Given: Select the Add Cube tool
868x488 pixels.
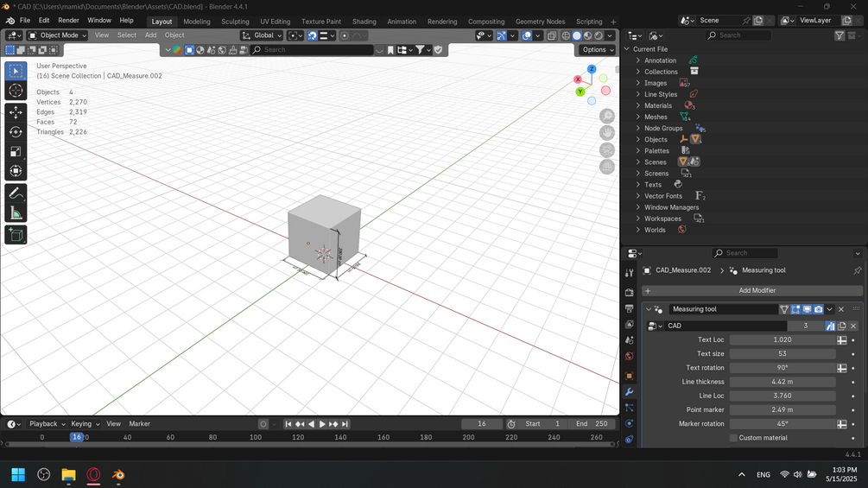Looking at the screenshot, I should pos(16,235).
